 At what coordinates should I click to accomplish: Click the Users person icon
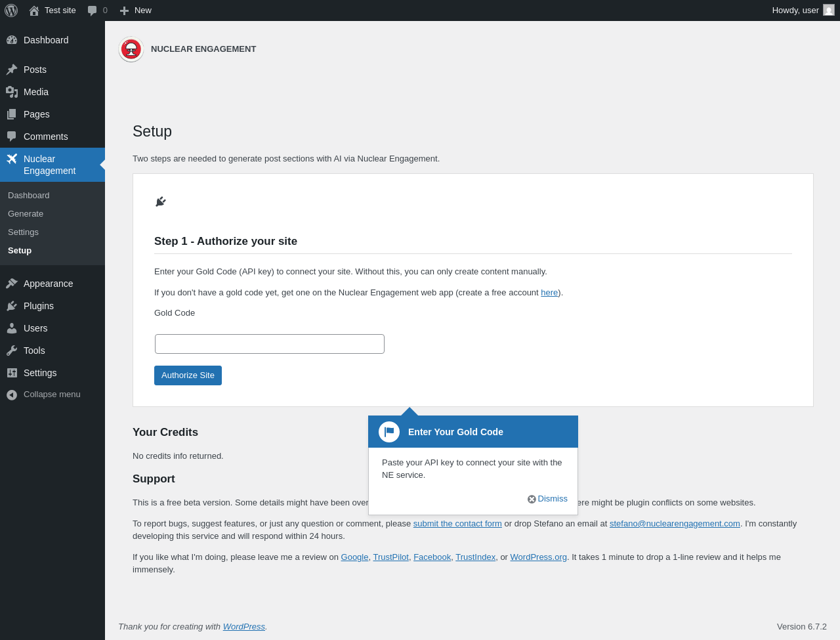click(x=12, y=328)
